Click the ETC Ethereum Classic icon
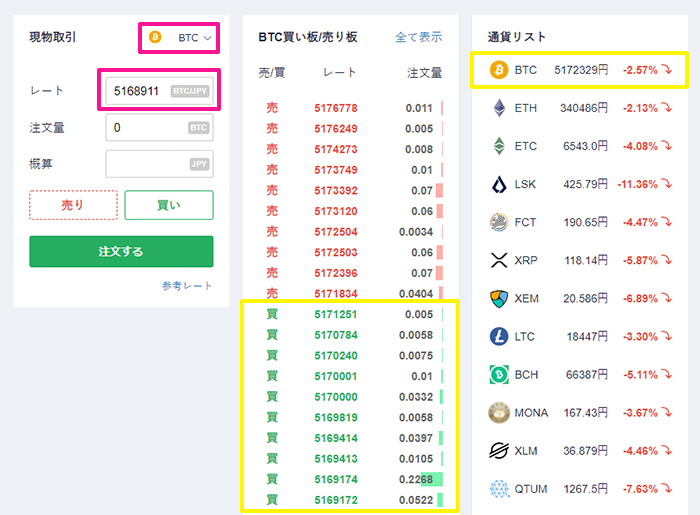700x515 pixels. point(499,146)
